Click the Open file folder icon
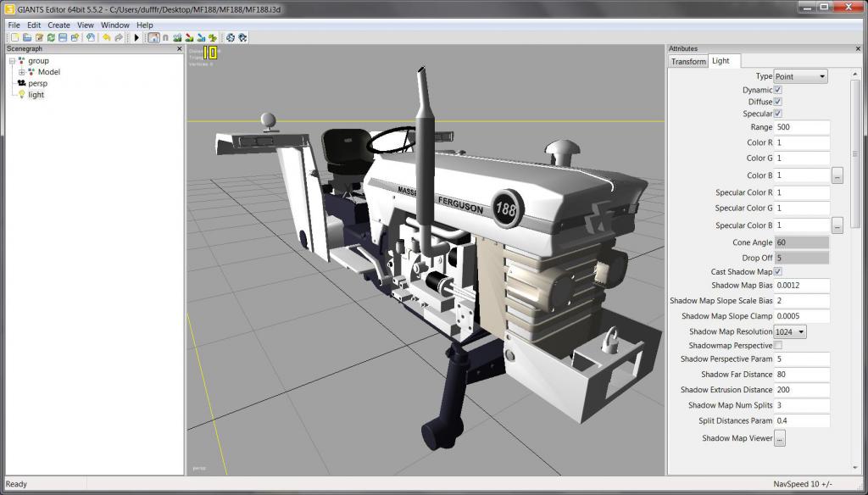 27,37
